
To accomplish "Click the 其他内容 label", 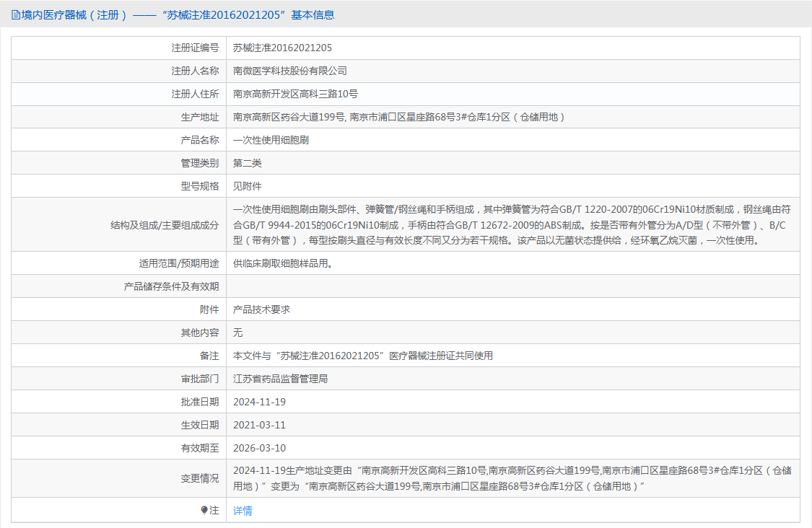I will point(200,333).
